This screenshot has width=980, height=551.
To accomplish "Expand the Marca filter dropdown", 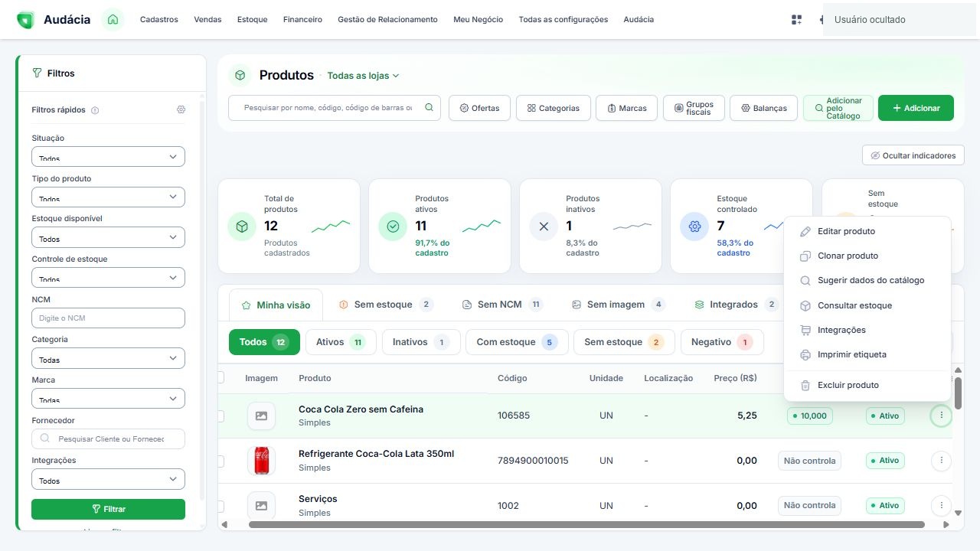I will tap(108, 399).
